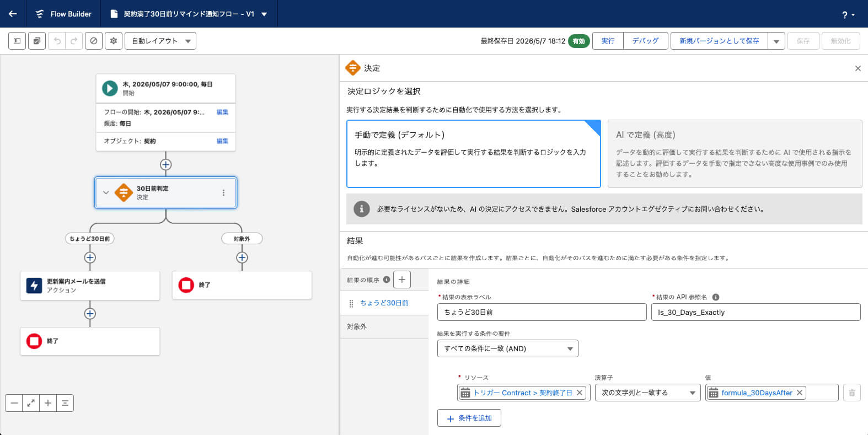This screenshot has height=435, width=868.
Task: Click the orange decision icon on 30日前判定
Action: click(x=124, y=192)
